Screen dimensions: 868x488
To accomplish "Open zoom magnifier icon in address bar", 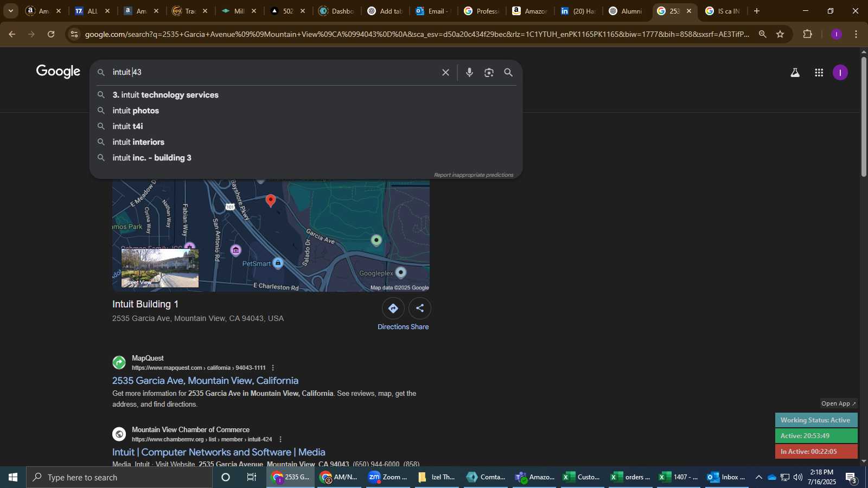I will tap(762, 34).
